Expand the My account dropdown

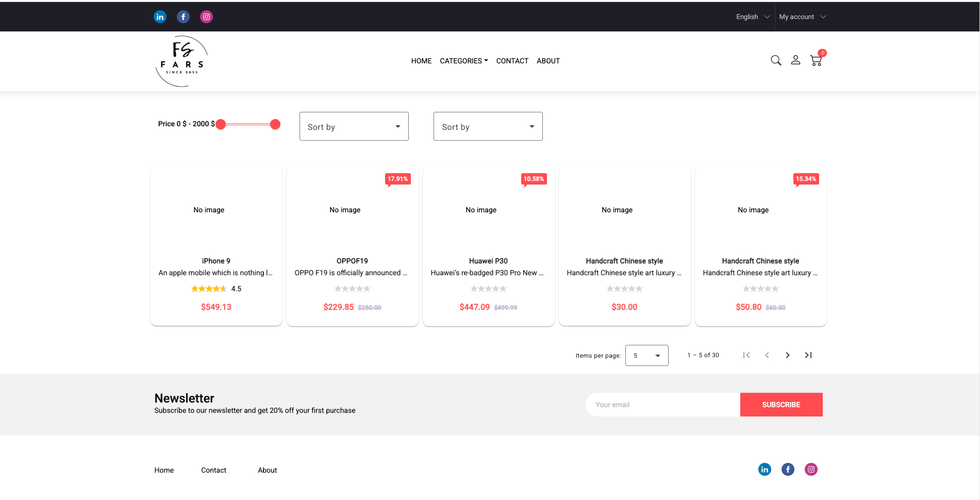802,17
